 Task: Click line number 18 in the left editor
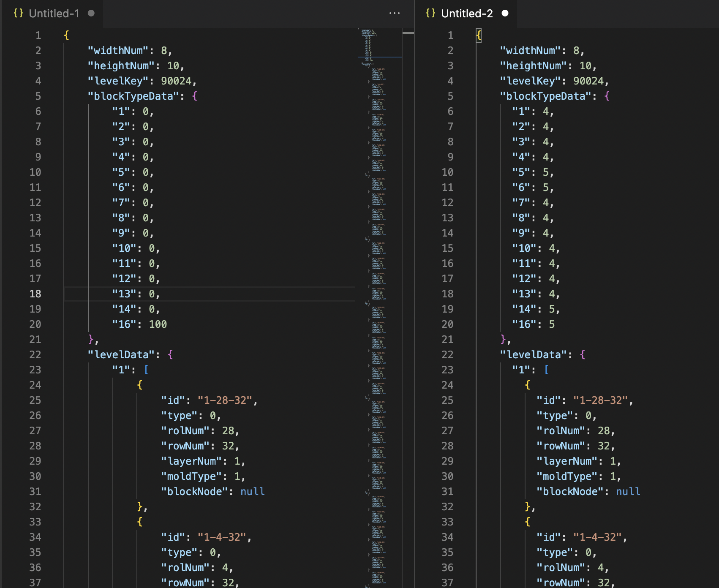36,294
